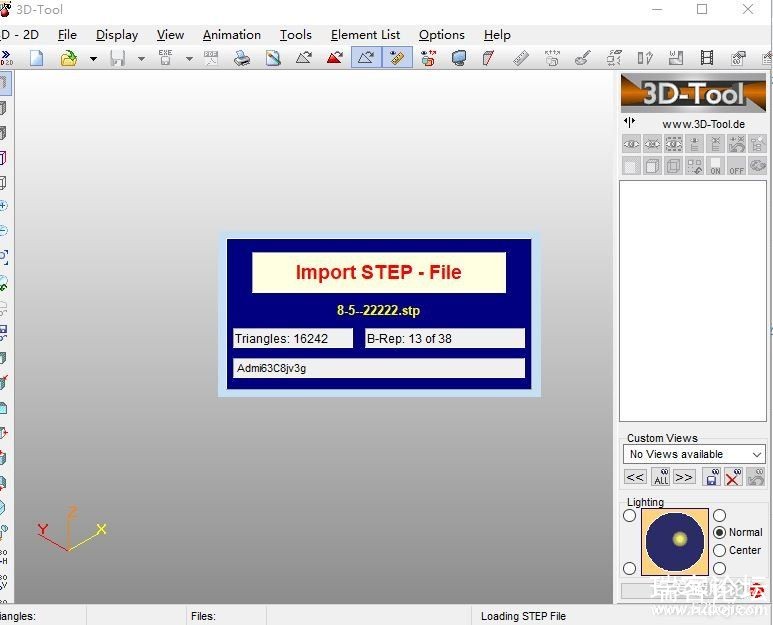Click the red filled triangle icon

(335, 58)
